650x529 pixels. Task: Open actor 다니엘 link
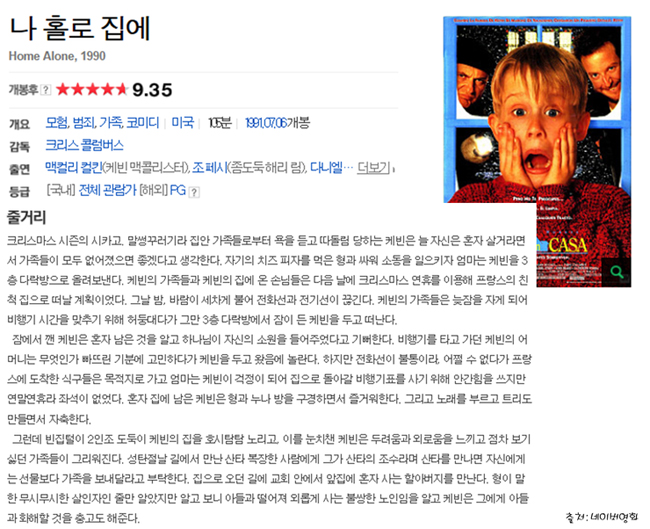click(326, 167)
